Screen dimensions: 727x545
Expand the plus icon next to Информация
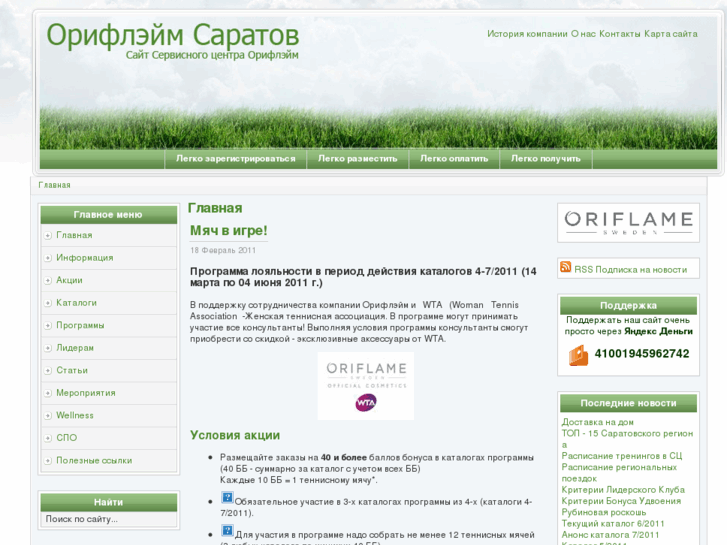[48, 258]
